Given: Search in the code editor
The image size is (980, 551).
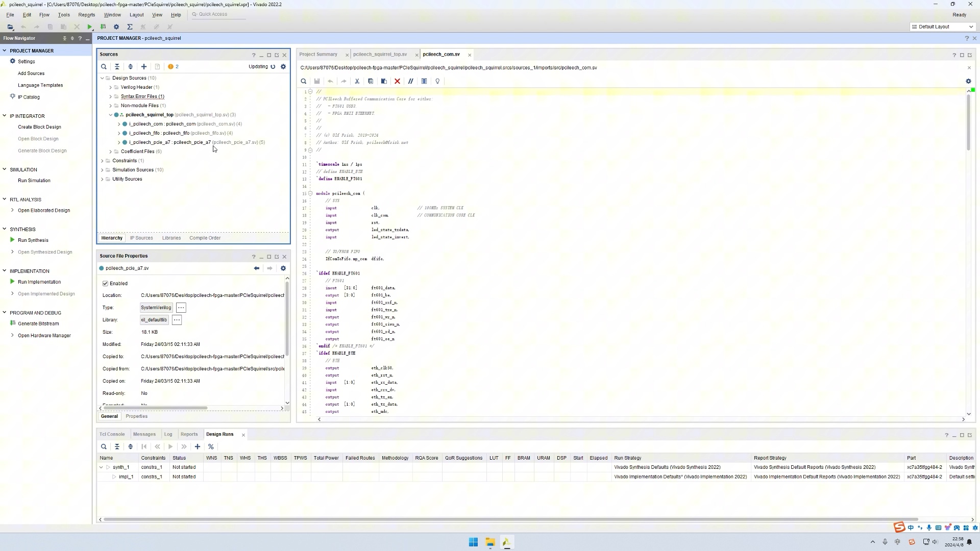Looking at the screenshot, I should point(304,81).
